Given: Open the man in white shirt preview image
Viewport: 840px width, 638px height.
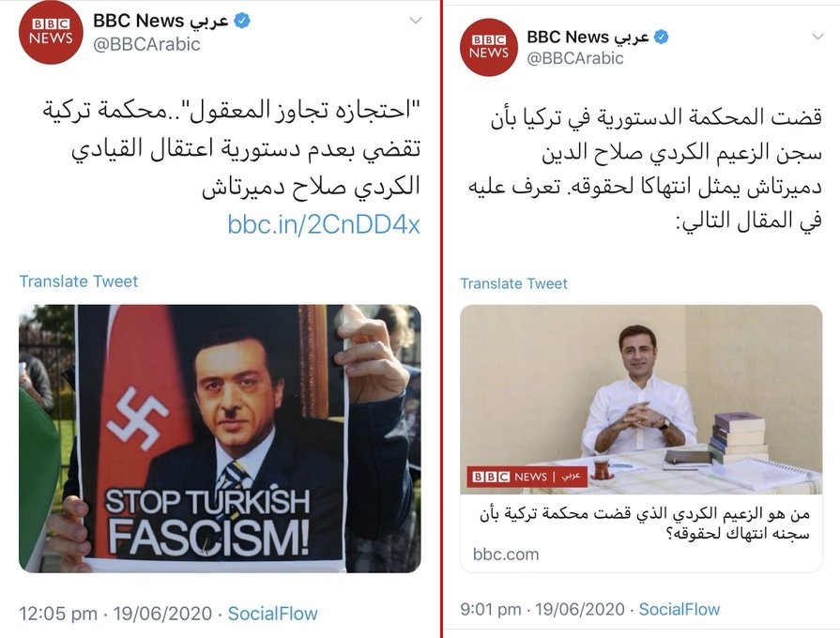Looking at the screenshot, I should point(641,400).
